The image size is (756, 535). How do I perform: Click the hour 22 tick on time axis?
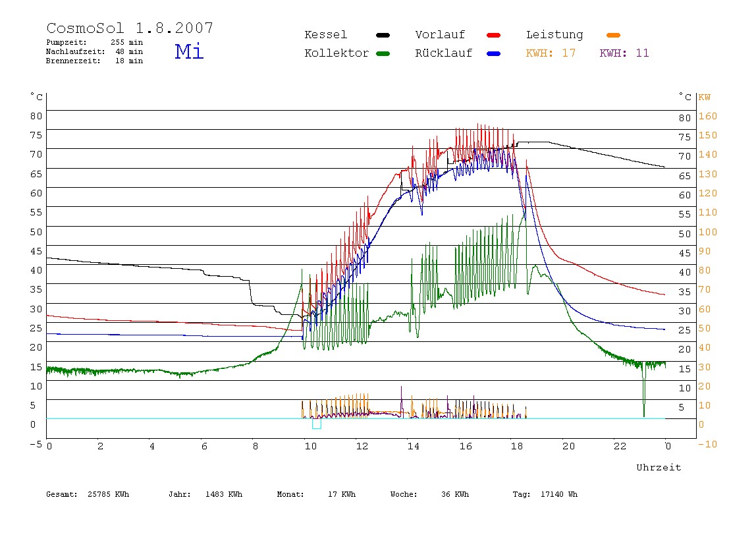click(x=620, y=446)
